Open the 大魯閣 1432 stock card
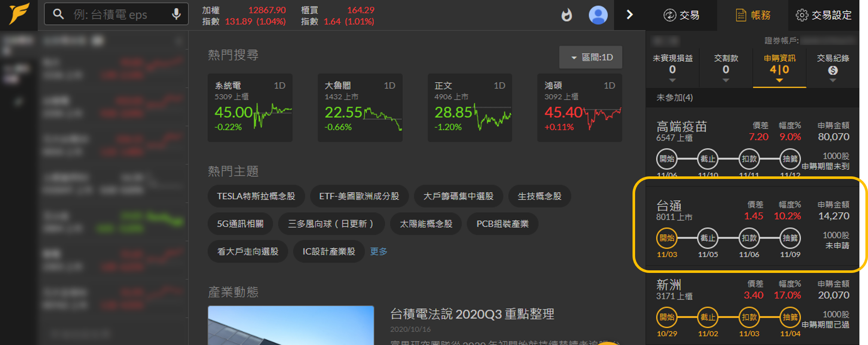 point(360,108)
